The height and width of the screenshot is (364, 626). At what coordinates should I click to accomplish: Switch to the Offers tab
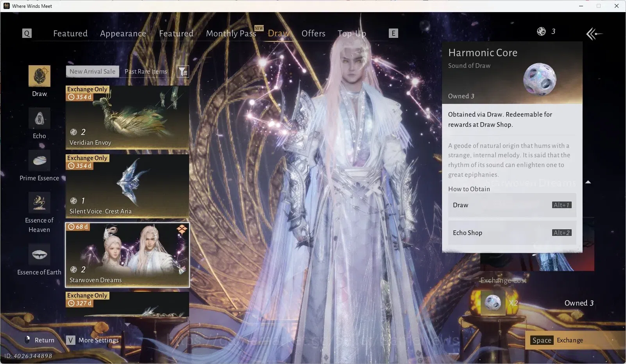pyautogui.click(x=313, y=34)
